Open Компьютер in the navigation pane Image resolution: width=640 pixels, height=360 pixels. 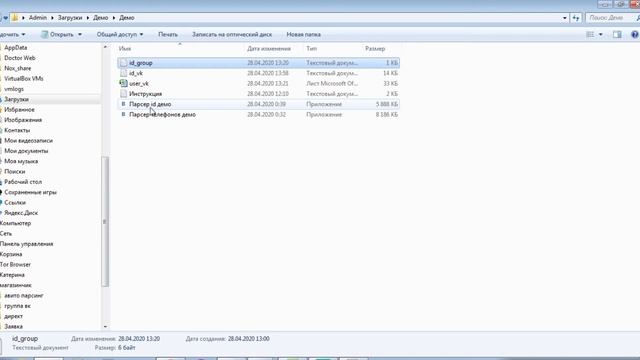pyautogui.click(x=16, y=223)
